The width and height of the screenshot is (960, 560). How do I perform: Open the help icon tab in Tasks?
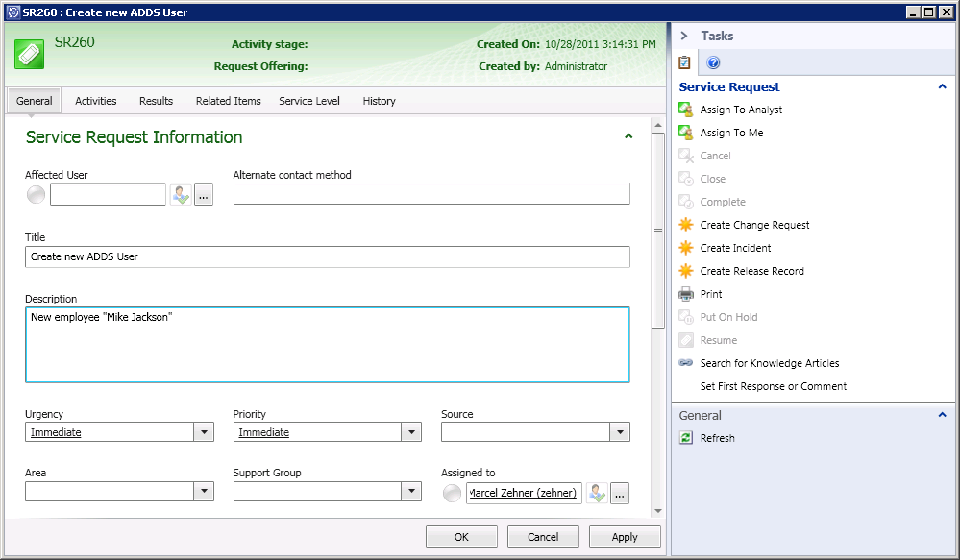tap(713, 63)
